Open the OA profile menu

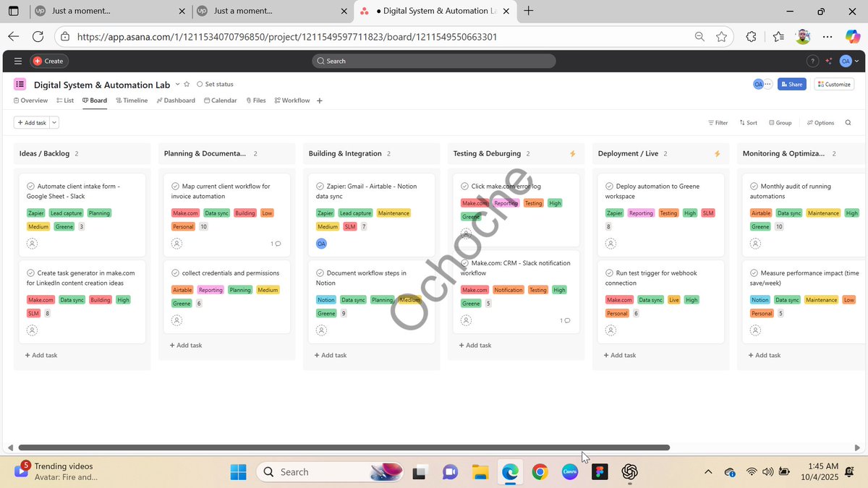848,61
